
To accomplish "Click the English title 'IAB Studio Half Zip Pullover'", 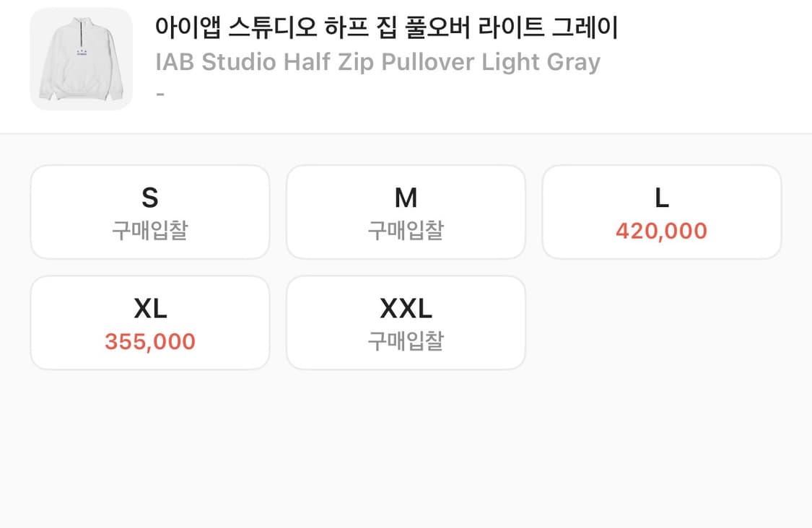I will point(378,63).
